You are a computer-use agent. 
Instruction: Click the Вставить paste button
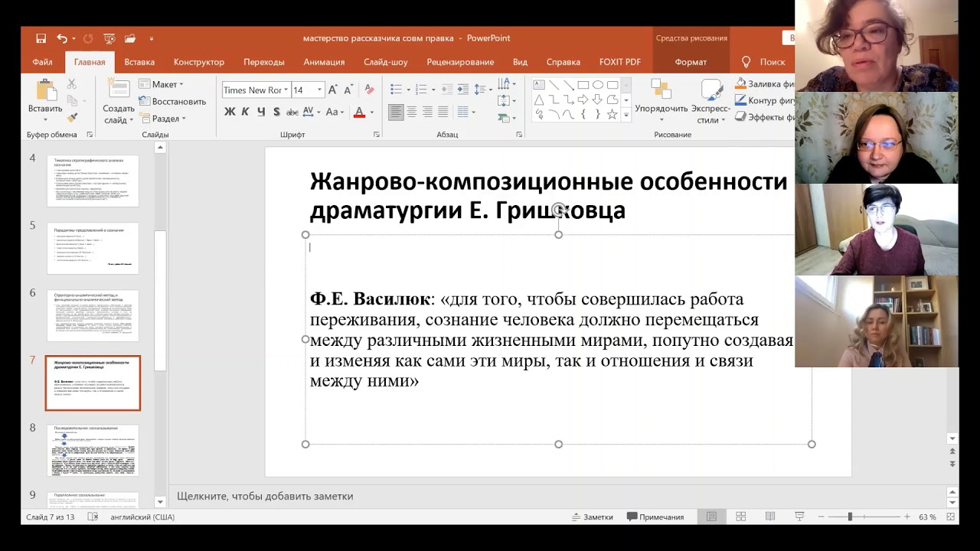45,100
